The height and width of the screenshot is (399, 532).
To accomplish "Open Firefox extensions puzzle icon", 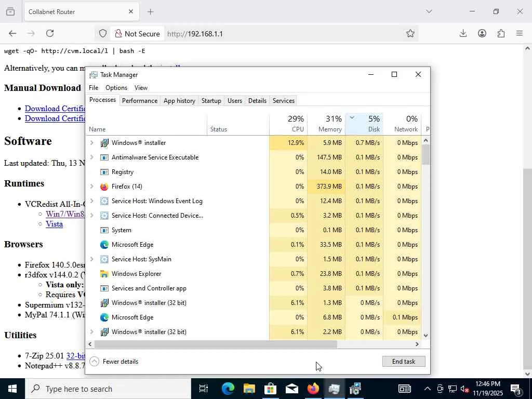I will [x=501, y=33].
